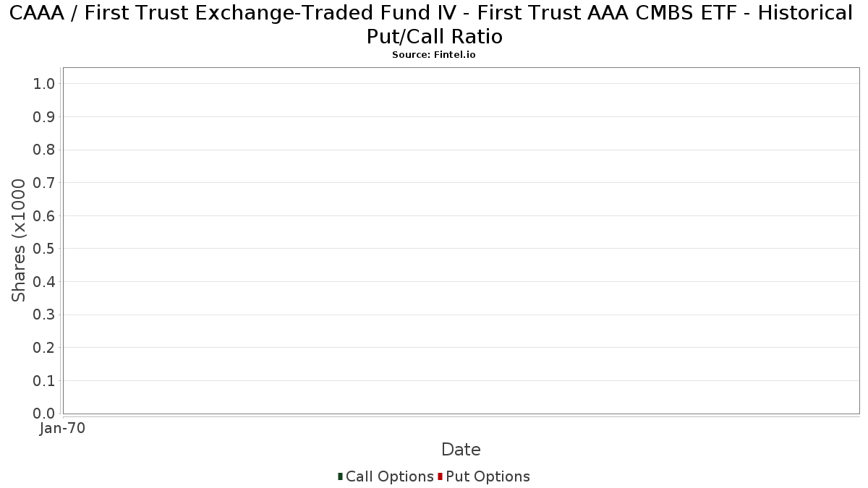The width and height of the screenshot is (868, 488).
Task: Click the Shares (x1000 y-axis title
Action: 19,241
